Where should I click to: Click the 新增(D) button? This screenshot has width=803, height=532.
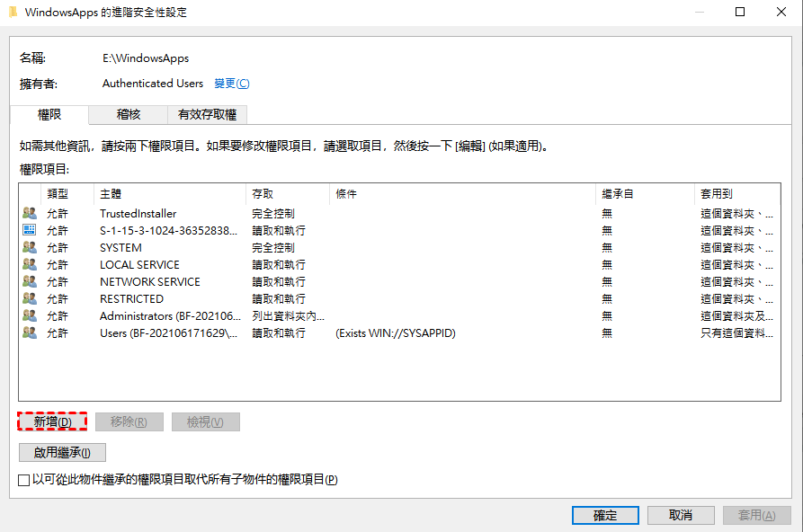(52, 421)
